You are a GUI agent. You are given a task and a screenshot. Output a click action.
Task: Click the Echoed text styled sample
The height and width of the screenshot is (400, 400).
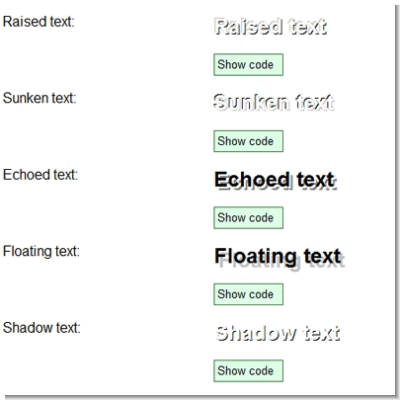click(x=275, y=180)
